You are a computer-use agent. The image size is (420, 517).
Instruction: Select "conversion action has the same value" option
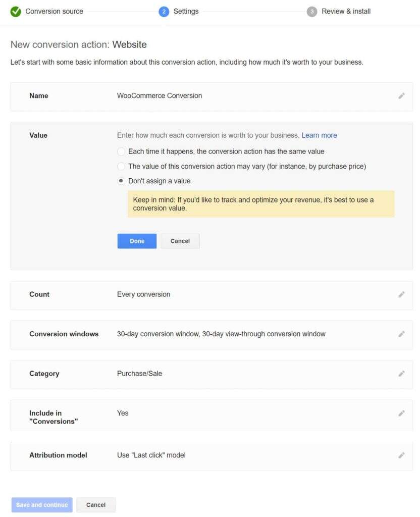[x=121, y=151]
